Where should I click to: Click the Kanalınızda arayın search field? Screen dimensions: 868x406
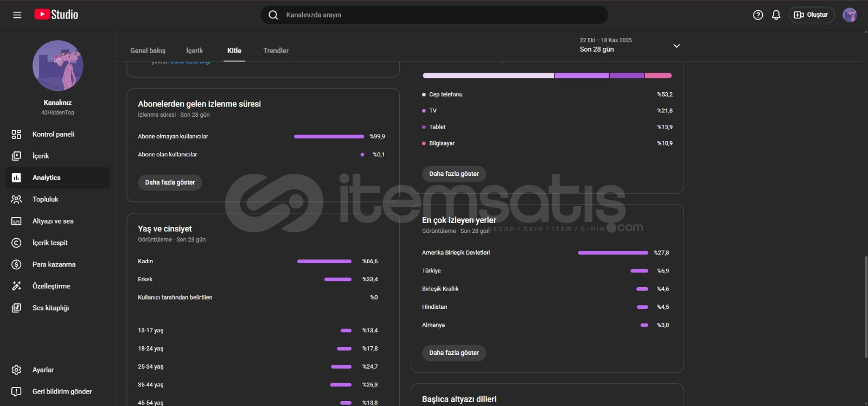(434, 15)
